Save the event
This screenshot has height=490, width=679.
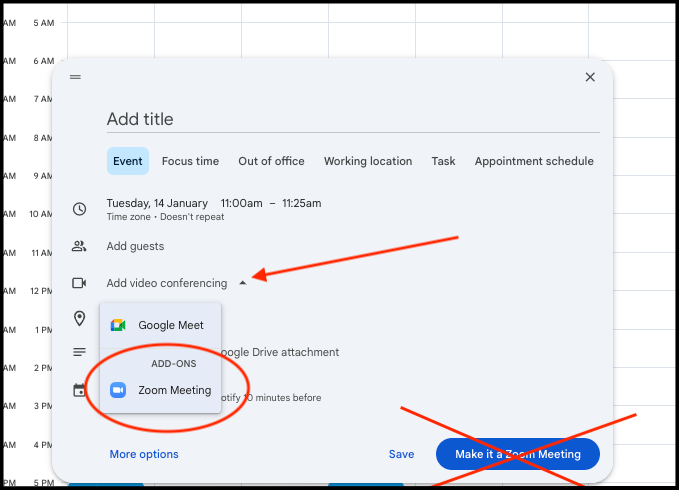(401, 454)
